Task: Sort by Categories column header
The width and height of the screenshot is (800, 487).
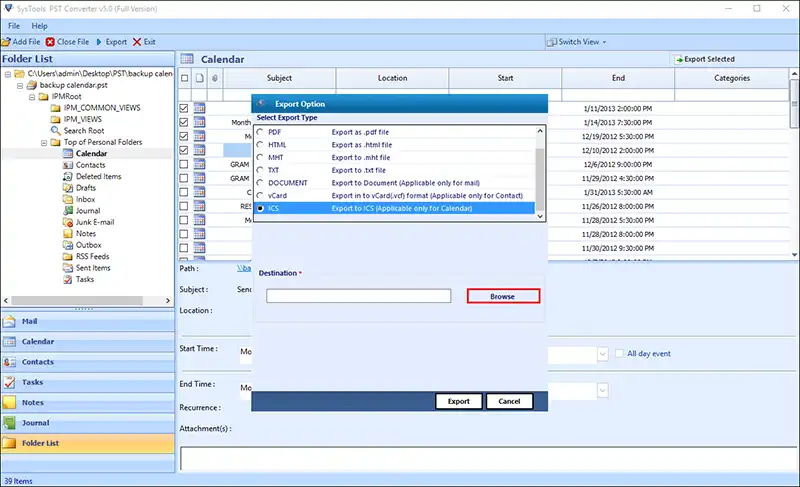Action: 732,78
